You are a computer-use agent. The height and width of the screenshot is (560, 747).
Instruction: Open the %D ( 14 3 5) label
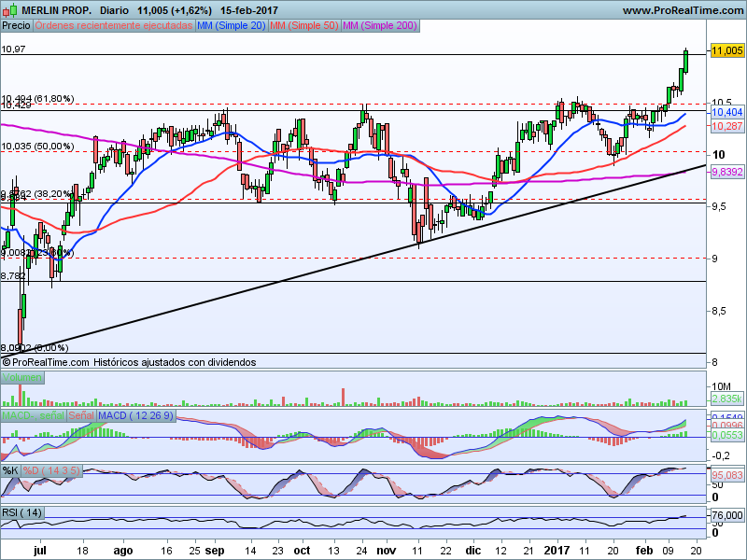tap(52, 471)
